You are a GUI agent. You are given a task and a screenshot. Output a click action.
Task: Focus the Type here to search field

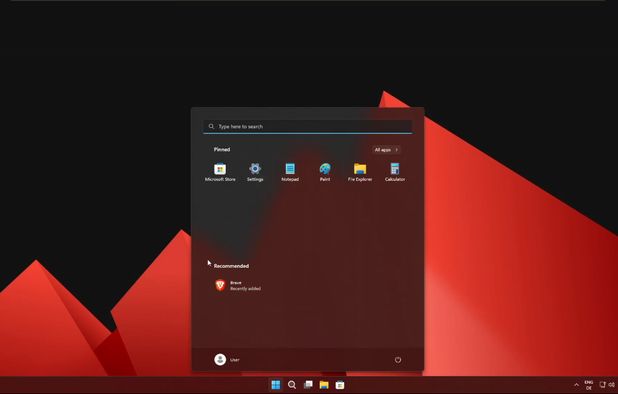(307, 126)
